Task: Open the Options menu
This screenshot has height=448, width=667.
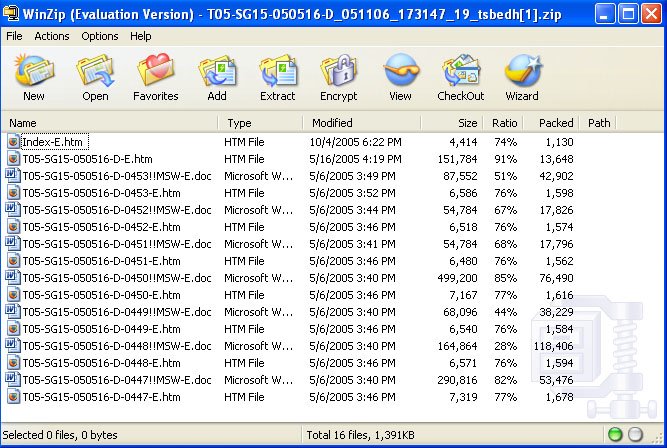Action: point(100,36)
